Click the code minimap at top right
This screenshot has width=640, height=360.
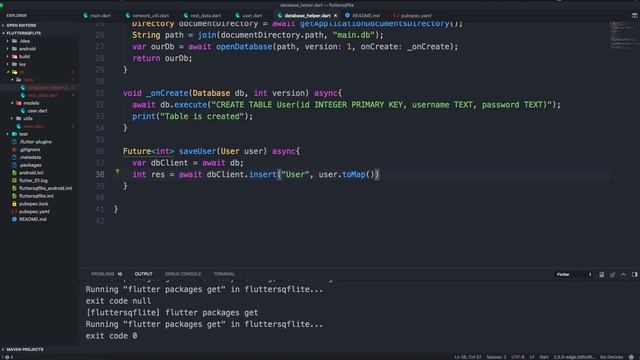click(x=624, y=35)
